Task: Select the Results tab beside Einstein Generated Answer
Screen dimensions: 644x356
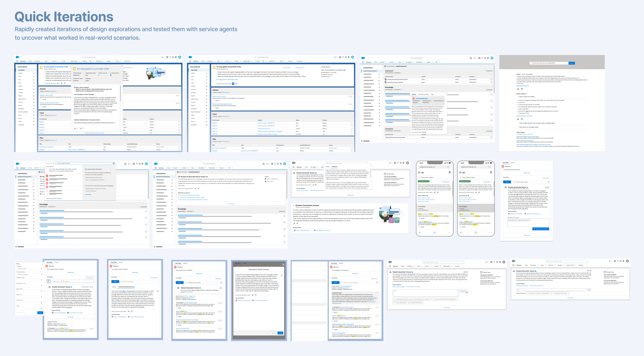Action: point(114,287)
